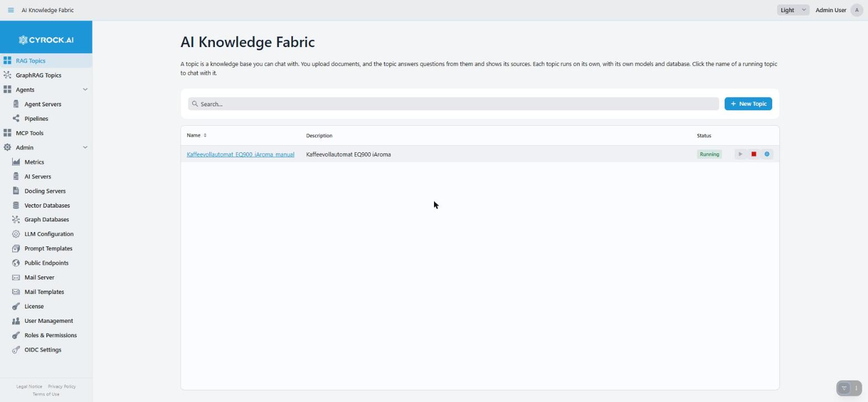Open the hamburger menu icon

11,10
